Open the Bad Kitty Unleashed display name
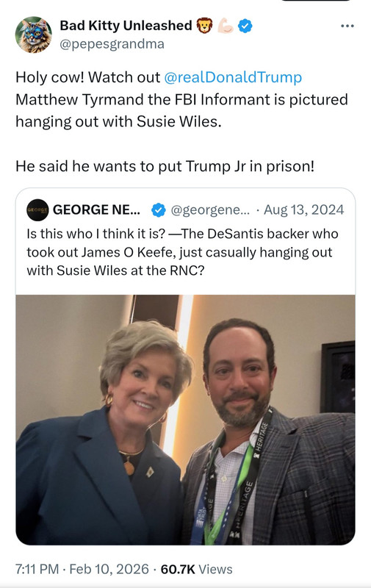Screen dimensions: 371x588 click(126, 26)
